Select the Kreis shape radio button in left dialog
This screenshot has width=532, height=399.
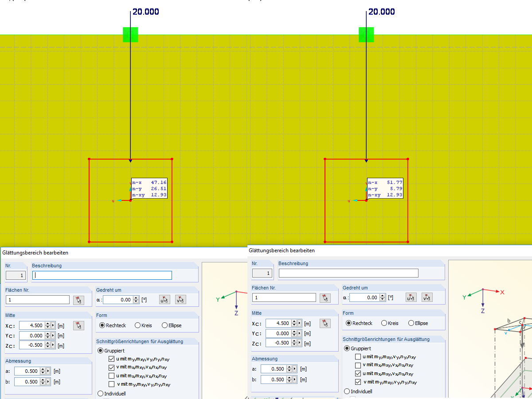[137, 325]
